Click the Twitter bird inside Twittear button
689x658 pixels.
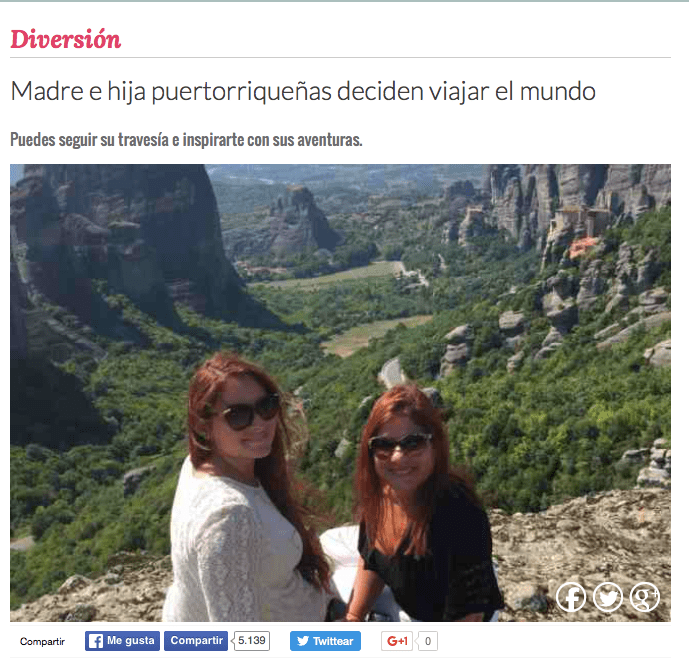tap(303, 641)
